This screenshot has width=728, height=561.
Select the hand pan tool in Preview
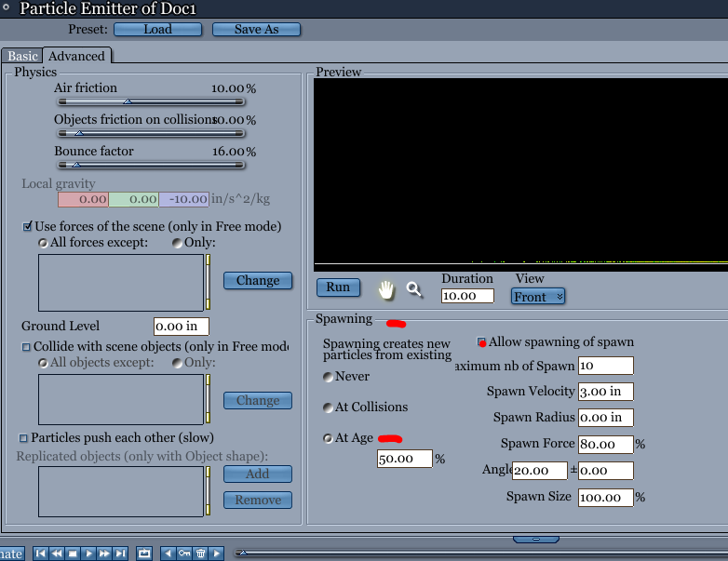click(x=385, y=290)
